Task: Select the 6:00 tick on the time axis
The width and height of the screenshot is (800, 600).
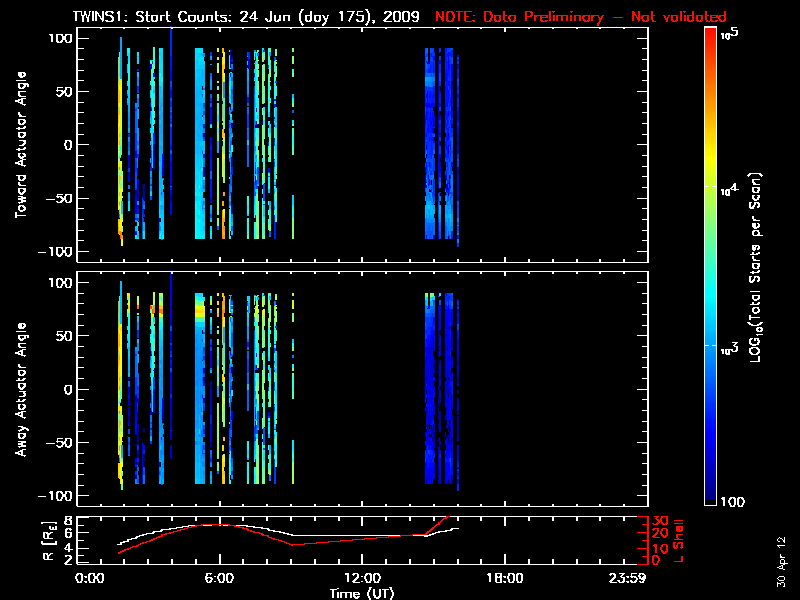Action: coord(219,578)
